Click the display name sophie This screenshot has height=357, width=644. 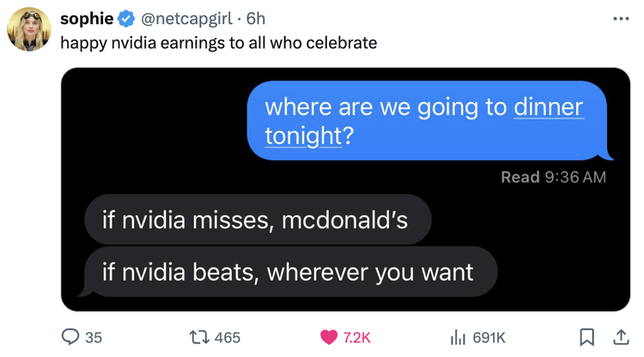[87, 18]
